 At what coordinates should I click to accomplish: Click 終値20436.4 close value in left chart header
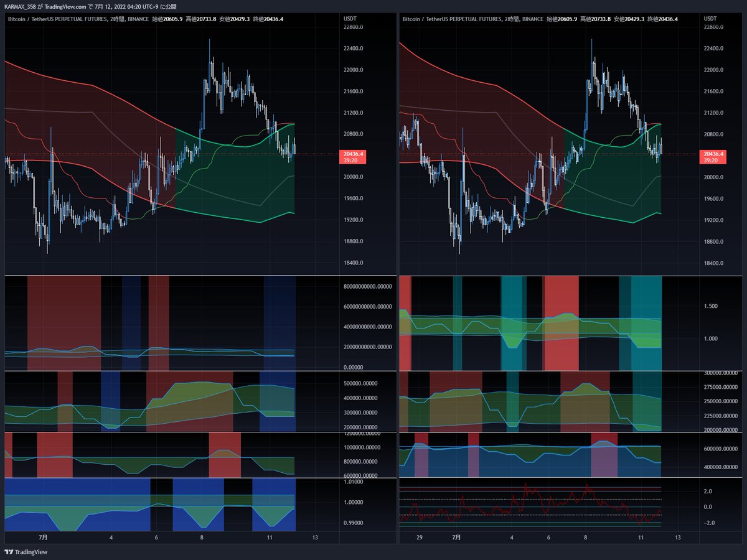click(269, 19)
